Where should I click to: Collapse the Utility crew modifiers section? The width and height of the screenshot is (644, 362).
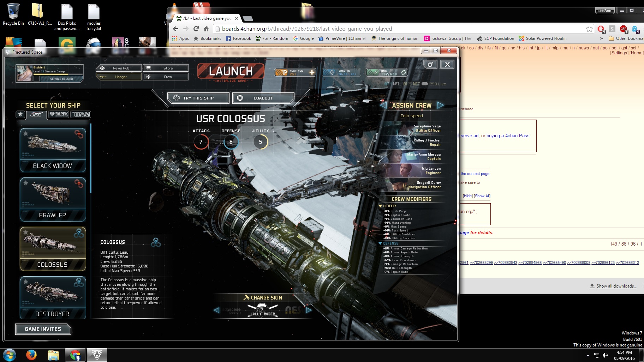point(380,206)
